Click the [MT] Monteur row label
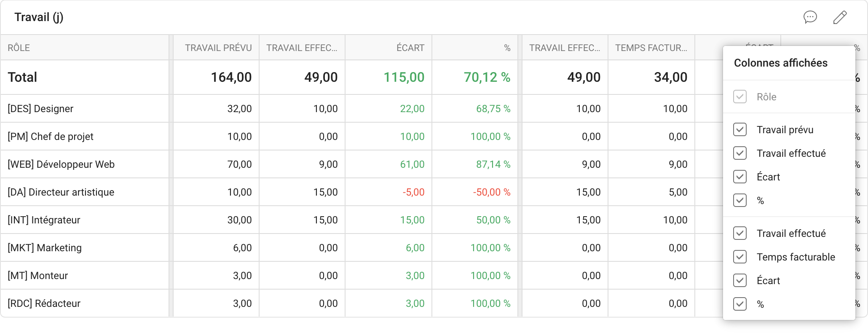Screen dimensions: 868x333 (x=38, y=276)
